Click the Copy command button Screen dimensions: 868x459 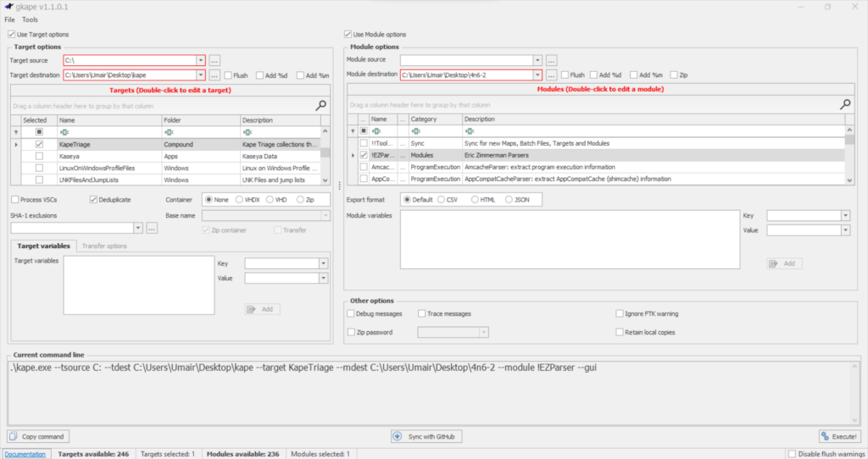(38, 436)
